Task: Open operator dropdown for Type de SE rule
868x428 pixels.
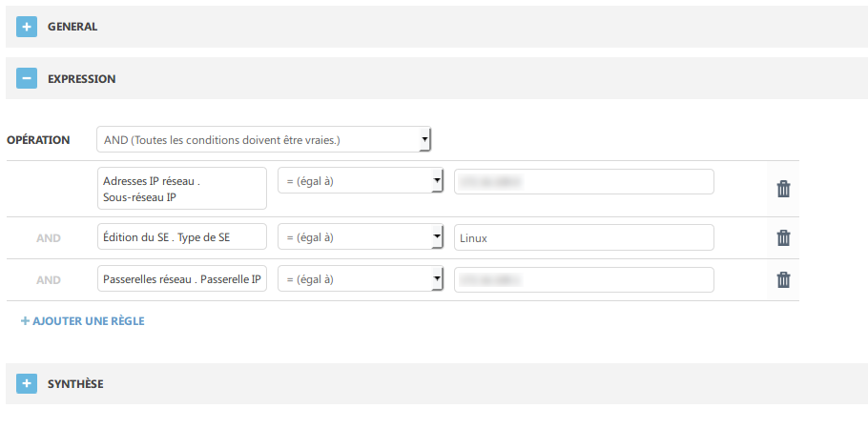Action: (x=361, y=237)
